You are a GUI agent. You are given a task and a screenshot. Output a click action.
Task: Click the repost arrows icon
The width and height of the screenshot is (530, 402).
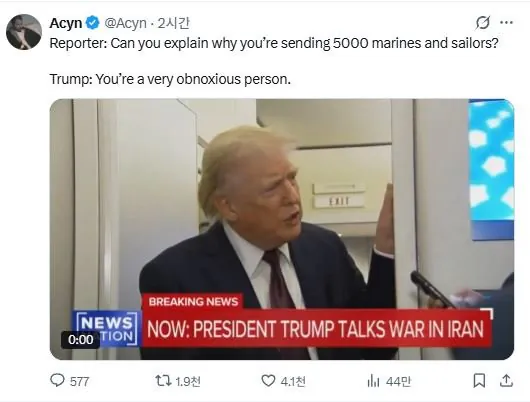coord(163,381)
